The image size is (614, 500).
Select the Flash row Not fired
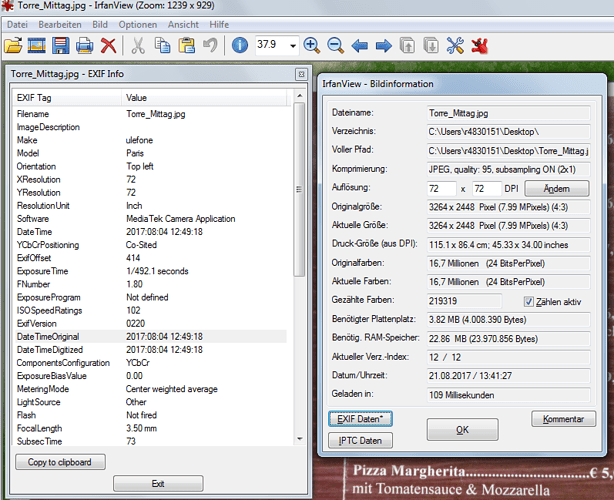point(151,415)
